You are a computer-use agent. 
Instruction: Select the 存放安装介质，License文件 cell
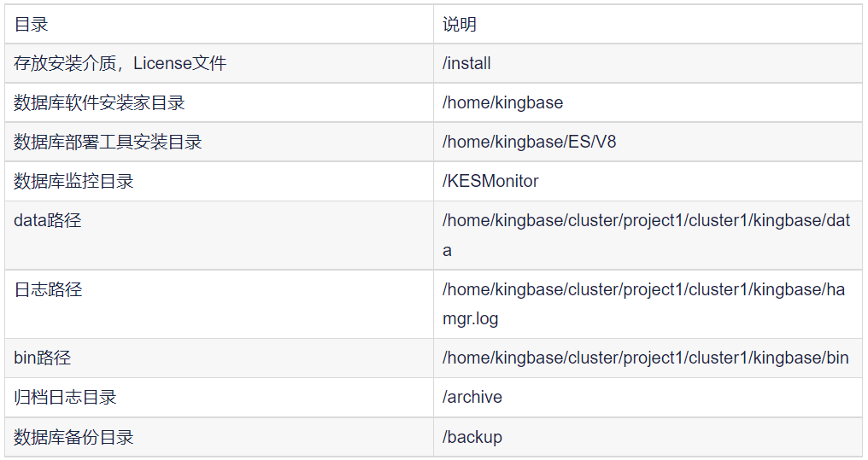(x=120, y=64)
